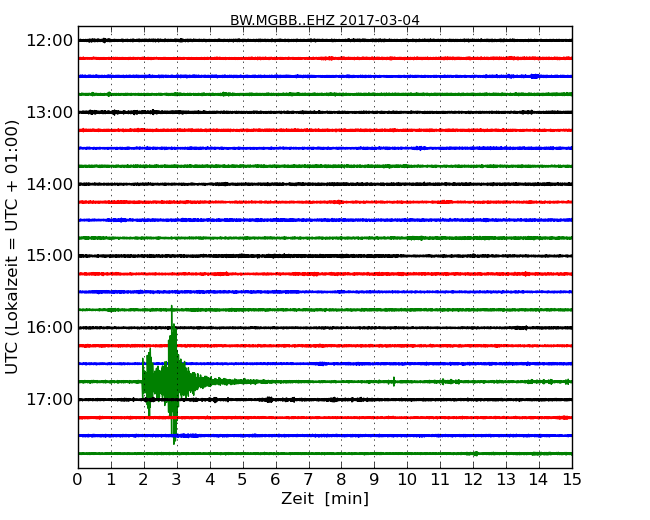Click x-axis tick label 9

click(374, 480)
